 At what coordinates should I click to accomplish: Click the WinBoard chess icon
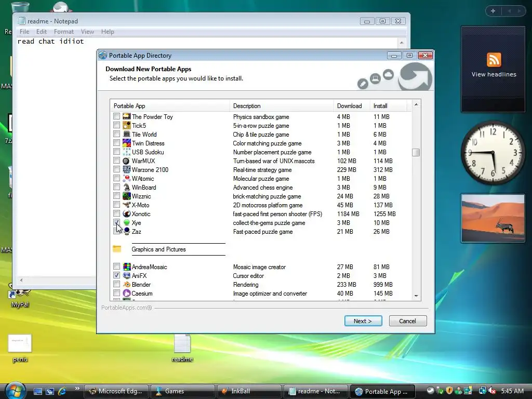pos(127,187)
